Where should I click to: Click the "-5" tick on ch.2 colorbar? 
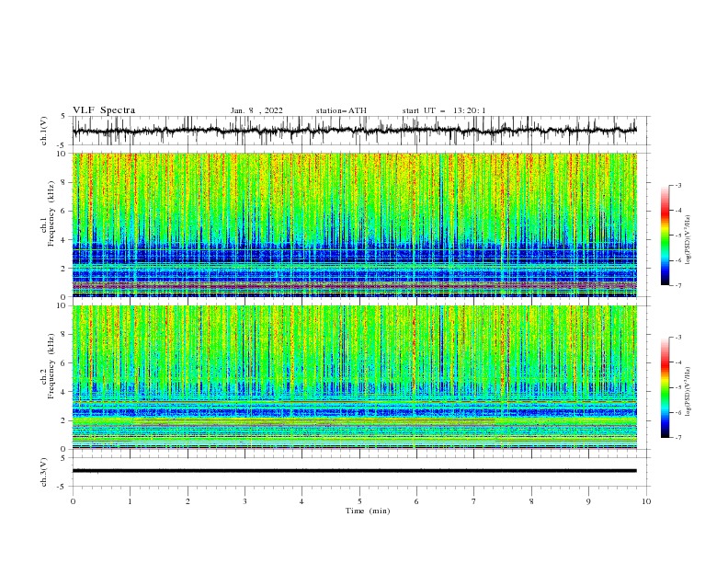coord(677,387)
